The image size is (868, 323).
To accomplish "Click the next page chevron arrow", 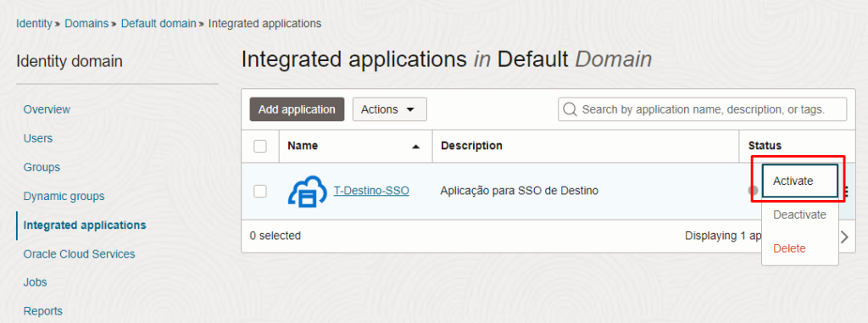I will [844, 237].
